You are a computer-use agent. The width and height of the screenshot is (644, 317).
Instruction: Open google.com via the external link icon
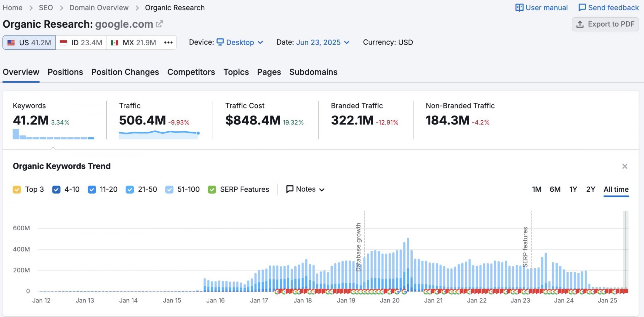(x=159, y=24)
